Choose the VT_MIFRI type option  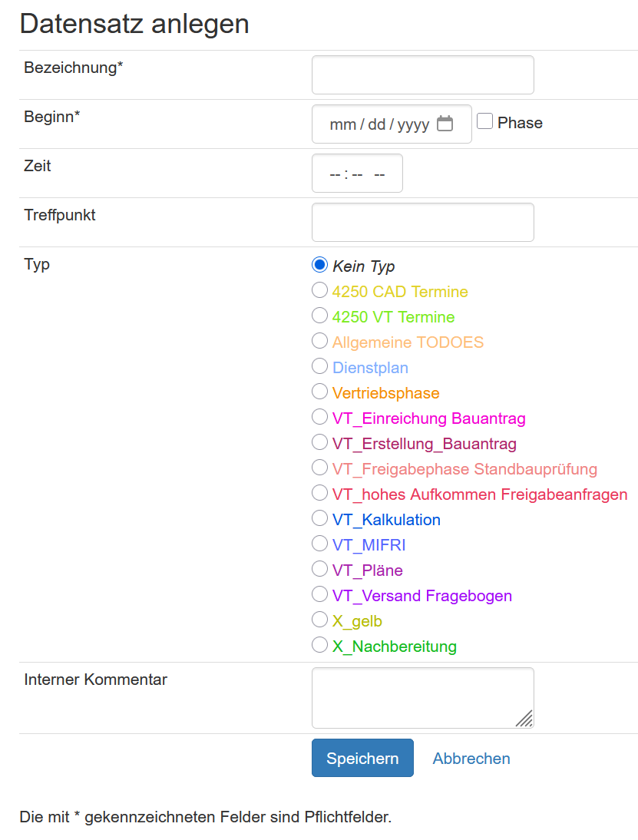point(319,543)
